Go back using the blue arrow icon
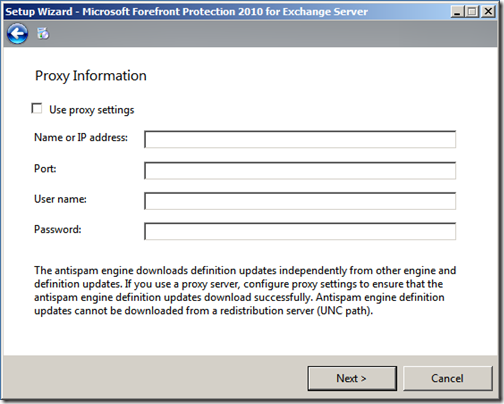The image size is (504, 404). tap(17, 33)
